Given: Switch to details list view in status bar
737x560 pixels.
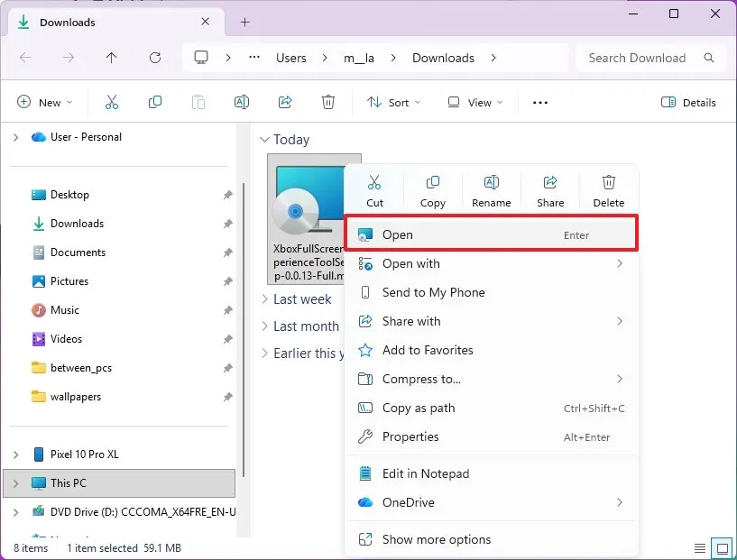Looking at the screenshot, I should (x=700, y=548).
